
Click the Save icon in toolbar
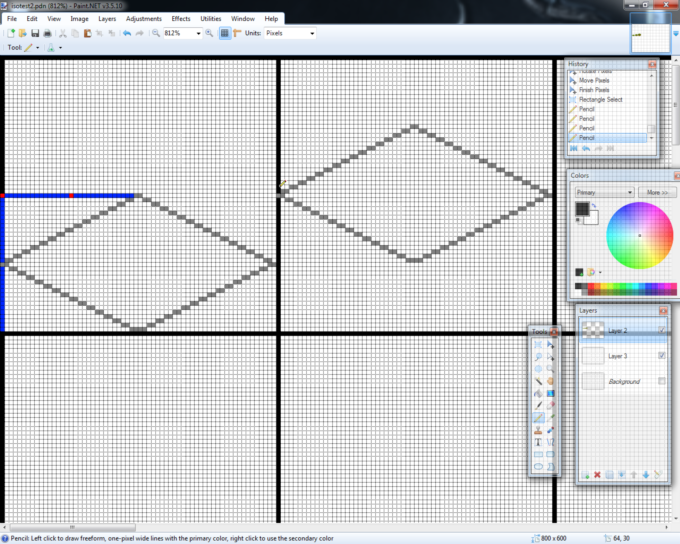(x=35, y=33)
